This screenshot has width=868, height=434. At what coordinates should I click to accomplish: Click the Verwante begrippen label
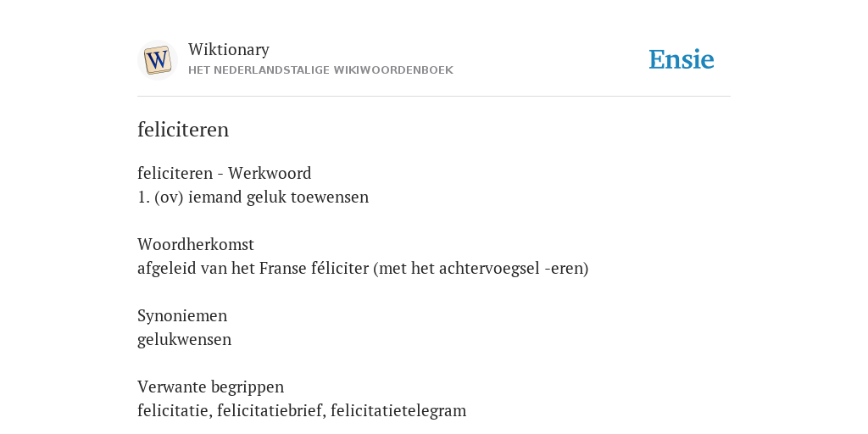(x=210, y=387)
